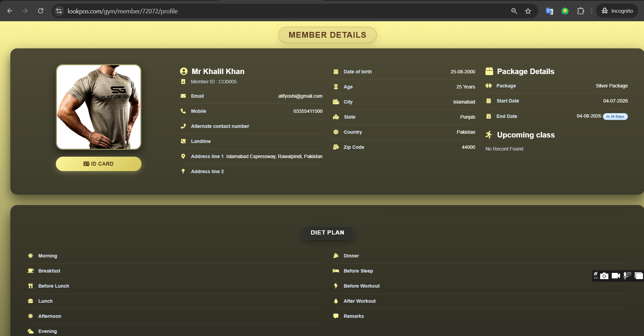Click the 'No Record Found' text
This screenshot has height=336, width=644.
point(504,149)
